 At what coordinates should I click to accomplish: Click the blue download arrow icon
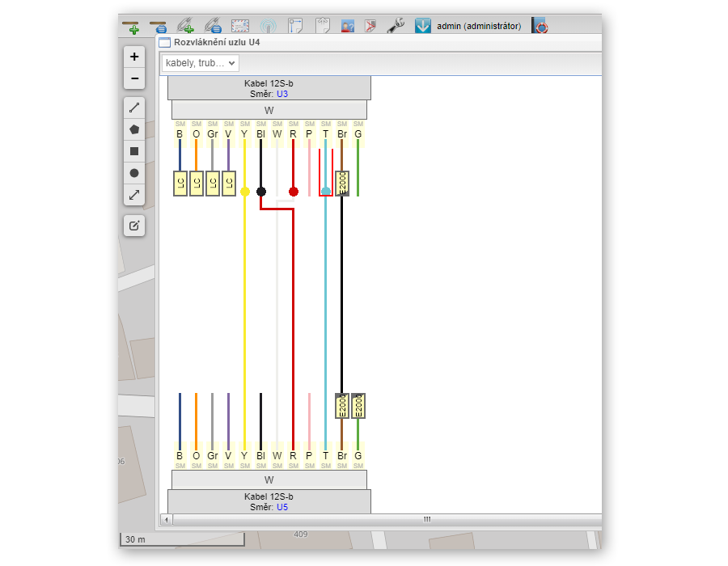(x=422, y=26)
